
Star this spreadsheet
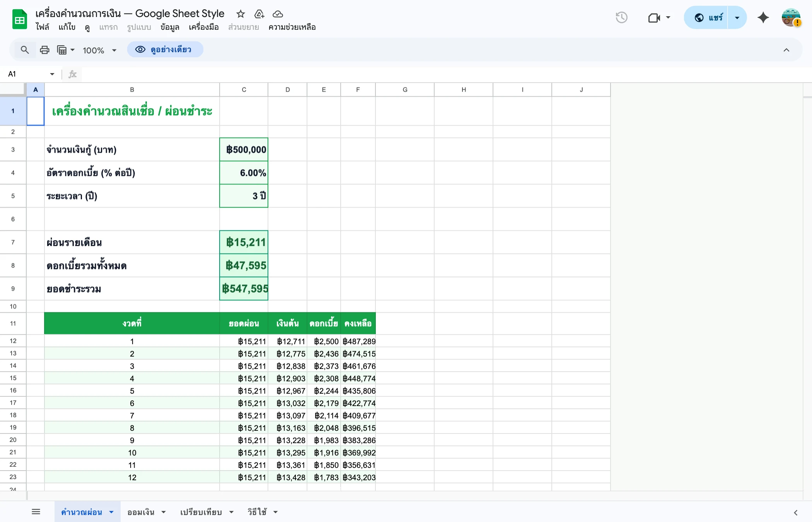click(241, 14)
